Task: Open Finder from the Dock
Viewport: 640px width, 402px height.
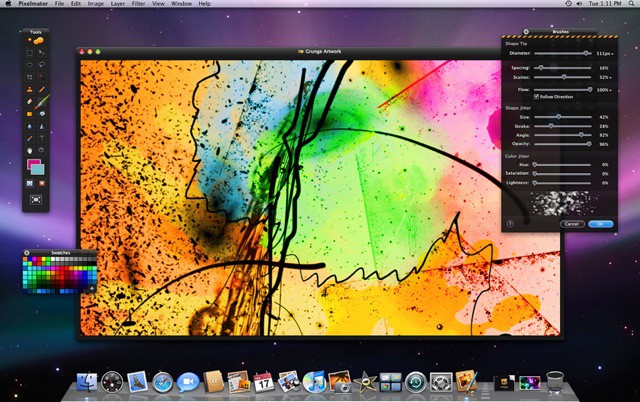Action: (x=86, y=381)
